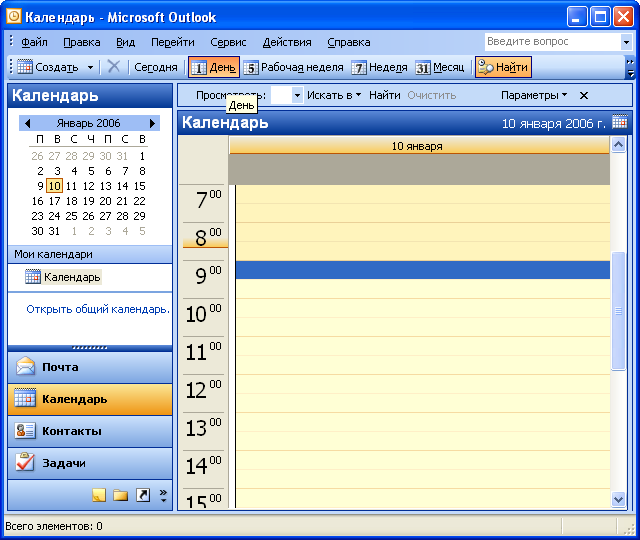Open the Edit (Правка) menu
640x540 pixels.
(82, 42)
